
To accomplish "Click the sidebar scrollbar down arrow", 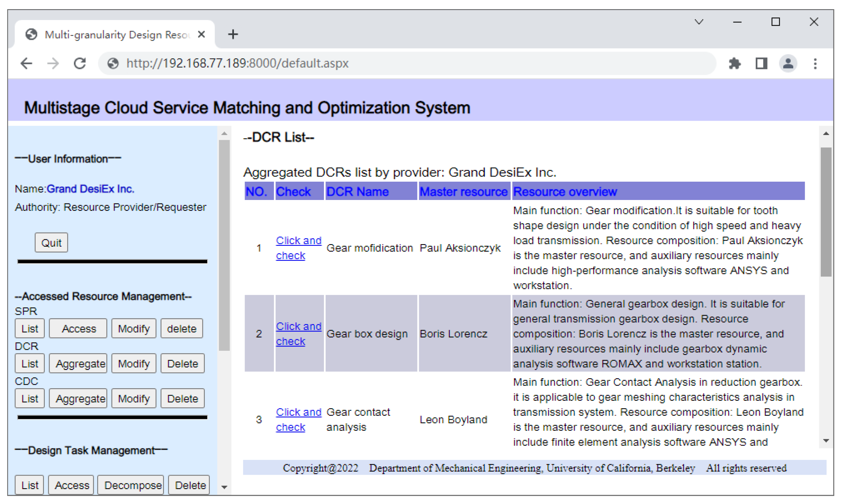I will click(224, 487).
